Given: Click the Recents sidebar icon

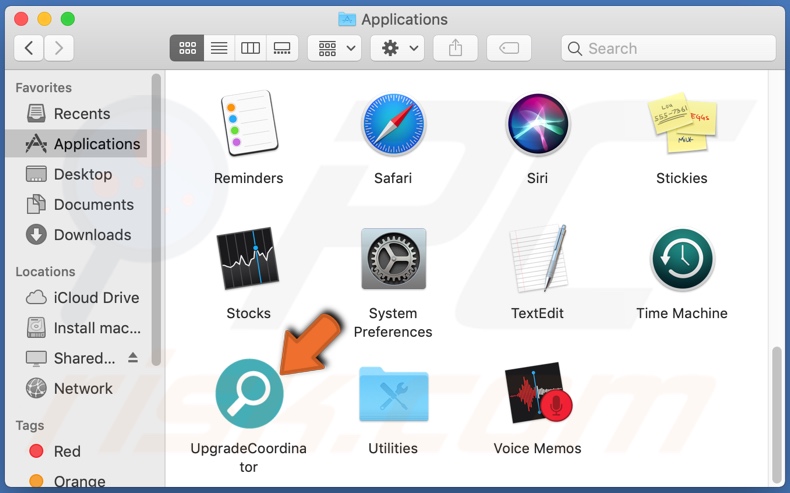Looking at the screenshot, I should [36, 113].
